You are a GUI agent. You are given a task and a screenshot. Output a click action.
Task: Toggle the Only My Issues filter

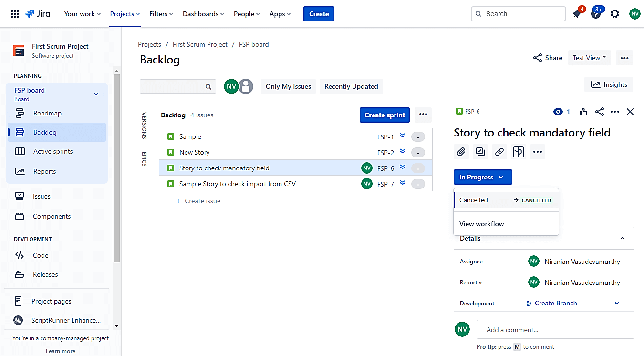coord(288,86)
